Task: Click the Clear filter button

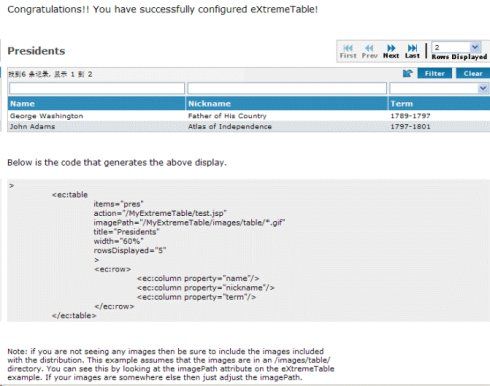Action: click(x=473, y=73)
